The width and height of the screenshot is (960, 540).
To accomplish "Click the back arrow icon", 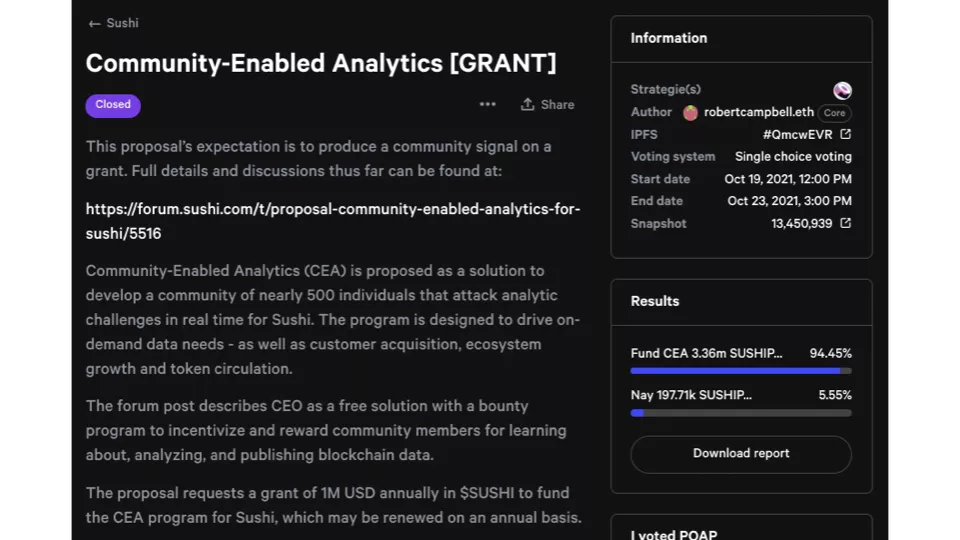I will click(x=94, y=24).
